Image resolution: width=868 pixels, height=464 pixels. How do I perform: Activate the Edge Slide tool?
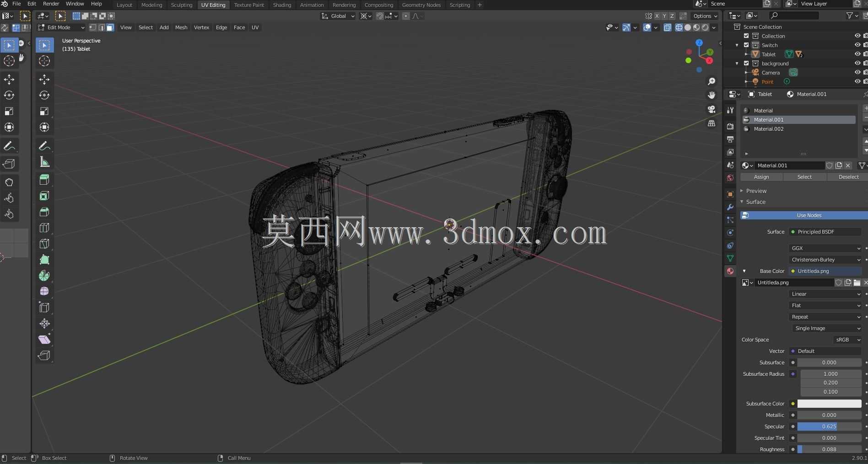click(44, 307)
